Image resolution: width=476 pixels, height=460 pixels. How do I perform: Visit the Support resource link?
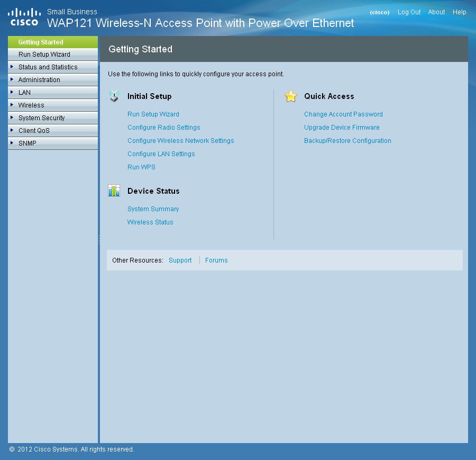click(180, 260)
